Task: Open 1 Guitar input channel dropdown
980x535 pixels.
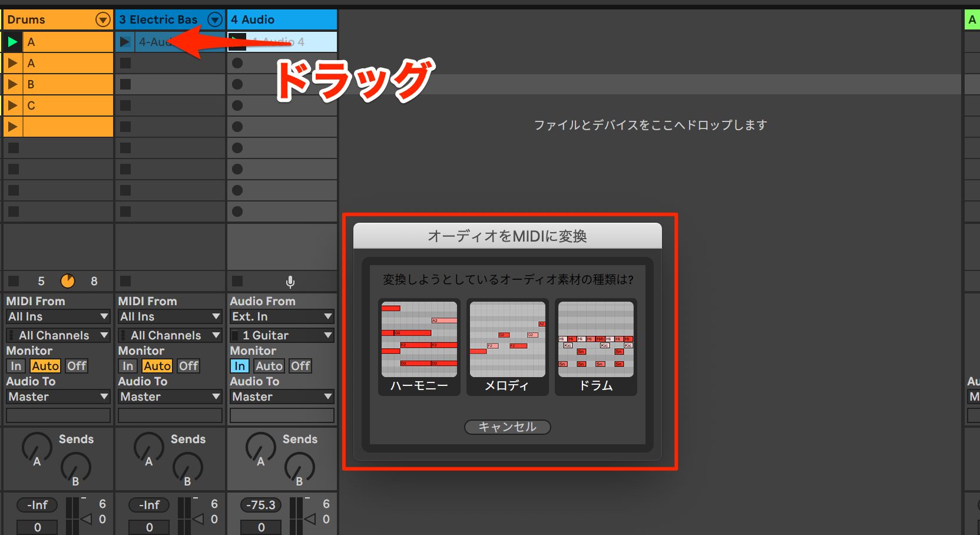Action: point(282,335)
